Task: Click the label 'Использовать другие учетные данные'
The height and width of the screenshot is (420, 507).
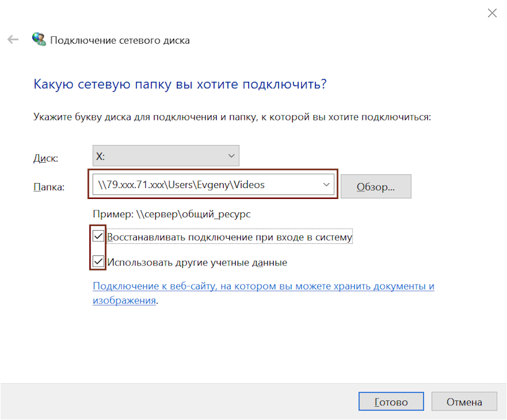Action: coord(197,262)
